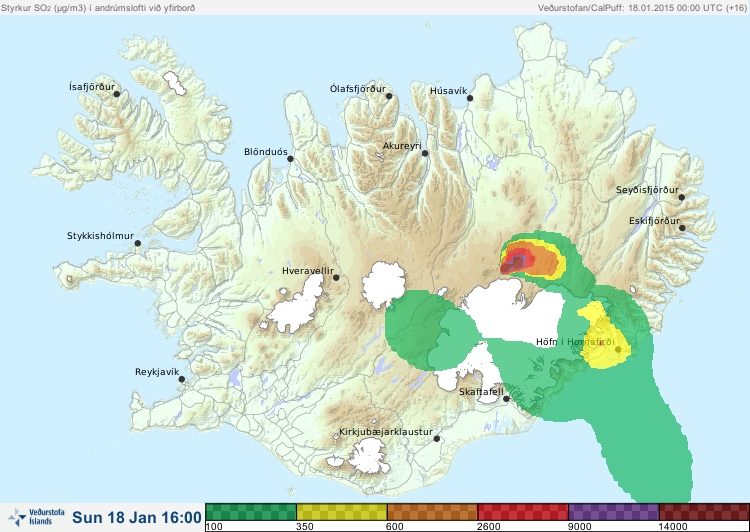The height and width of the screenshot is (532, 750).
Task: Click the Eskifjörður label
Action: coord(654,221)
